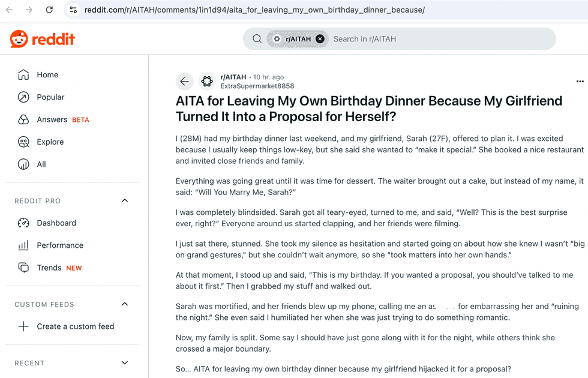Click the Reddit logo
The width and height of the screenshot is (588, 378).
point(43,39)
